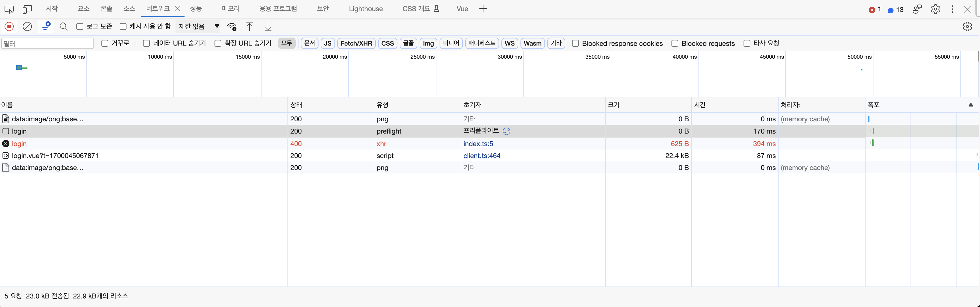This screenshot has width=980, height=307.
Task: Click the red error icon of failed login
Action: click(6, 144)
